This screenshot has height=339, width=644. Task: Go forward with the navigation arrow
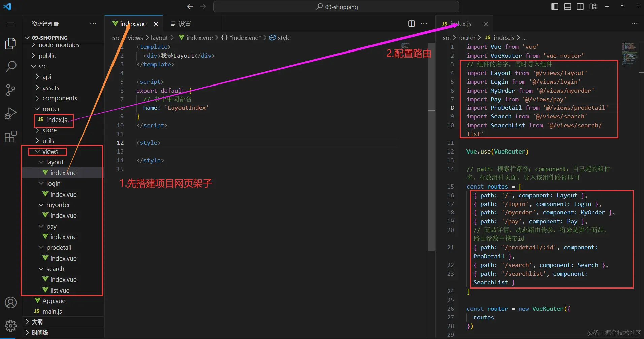tap(203, 7)
